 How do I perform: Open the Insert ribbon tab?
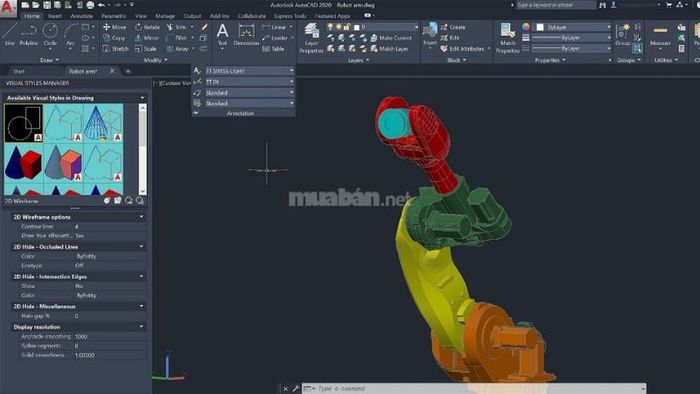tap(55, 16)
